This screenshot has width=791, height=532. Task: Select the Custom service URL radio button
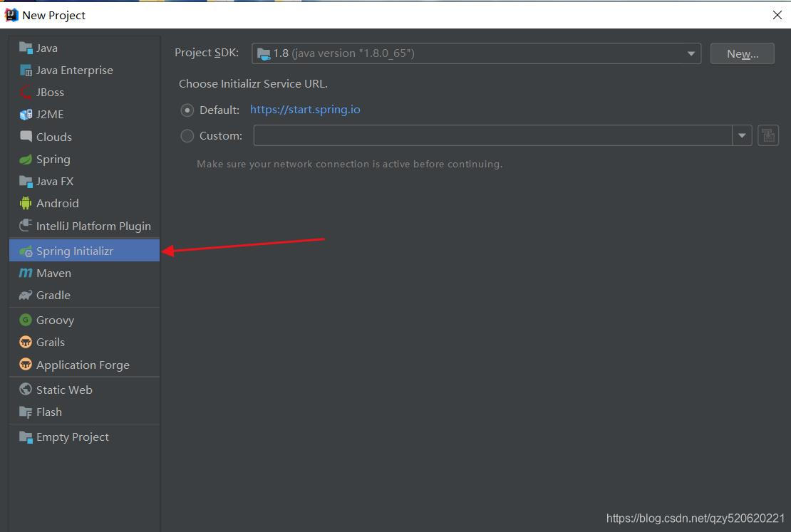[x=187, y=135]
